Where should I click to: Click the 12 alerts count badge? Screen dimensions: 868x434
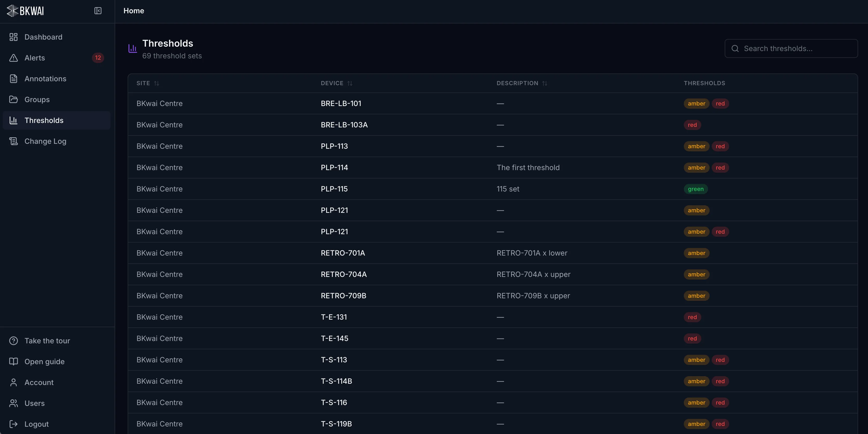pos(98,58)
